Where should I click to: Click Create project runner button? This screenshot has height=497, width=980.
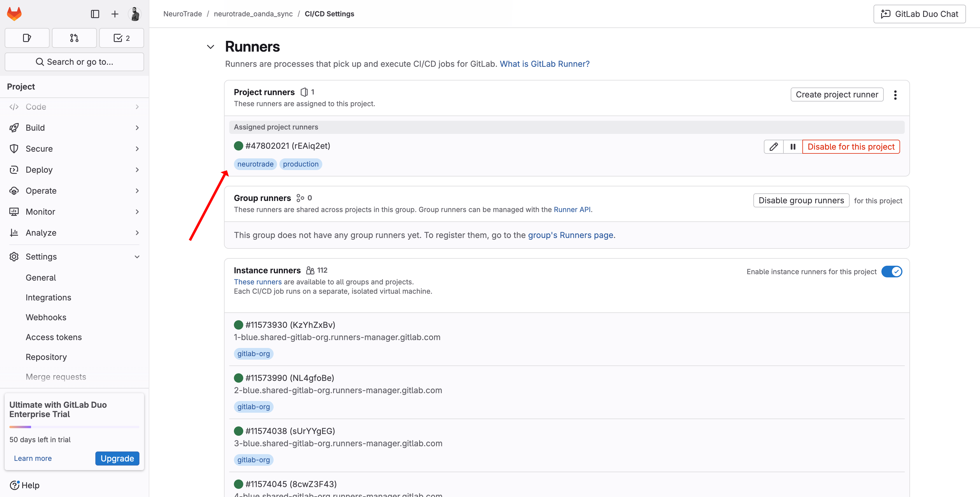[x=836, y=95]
